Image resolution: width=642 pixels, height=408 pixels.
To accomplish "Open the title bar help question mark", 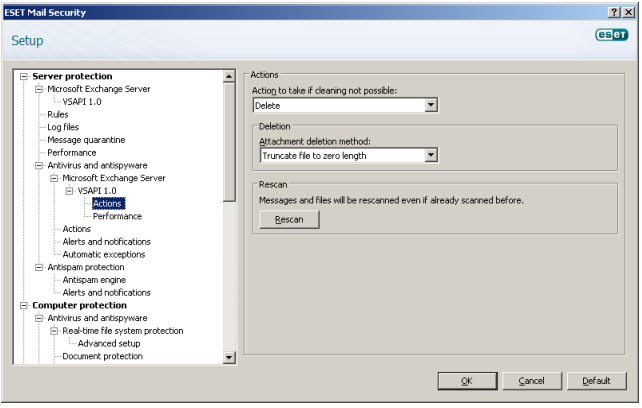I will [x=614, y=12].
